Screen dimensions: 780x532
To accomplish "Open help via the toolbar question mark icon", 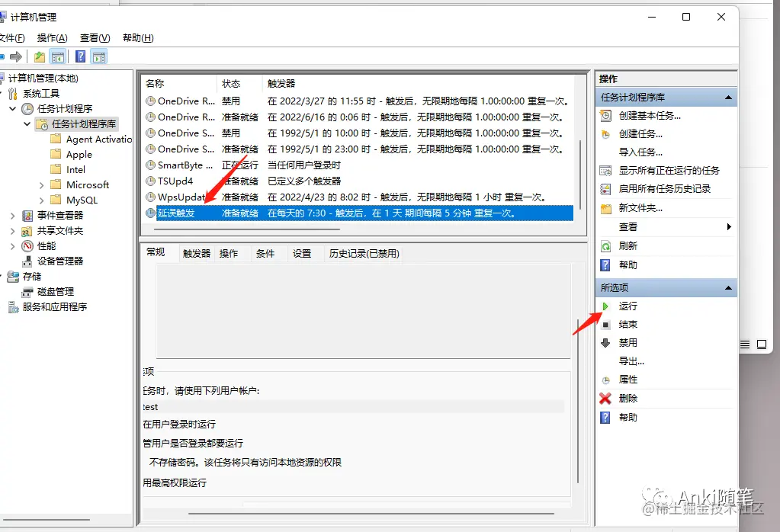I will tap(80, 56).
